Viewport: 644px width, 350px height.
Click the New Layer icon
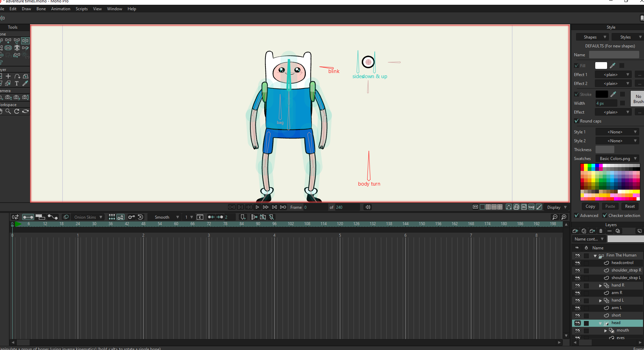(575, 231)
